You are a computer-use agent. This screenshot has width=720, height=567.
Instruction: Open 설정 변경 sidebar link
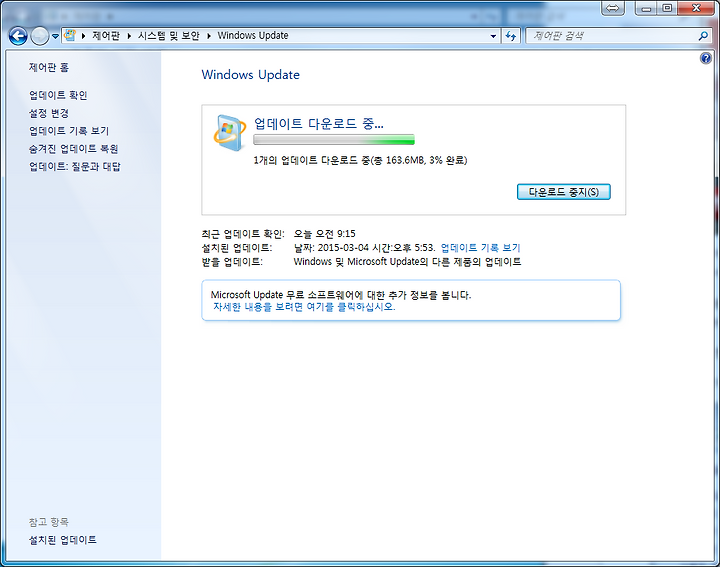tap(49, 113)
